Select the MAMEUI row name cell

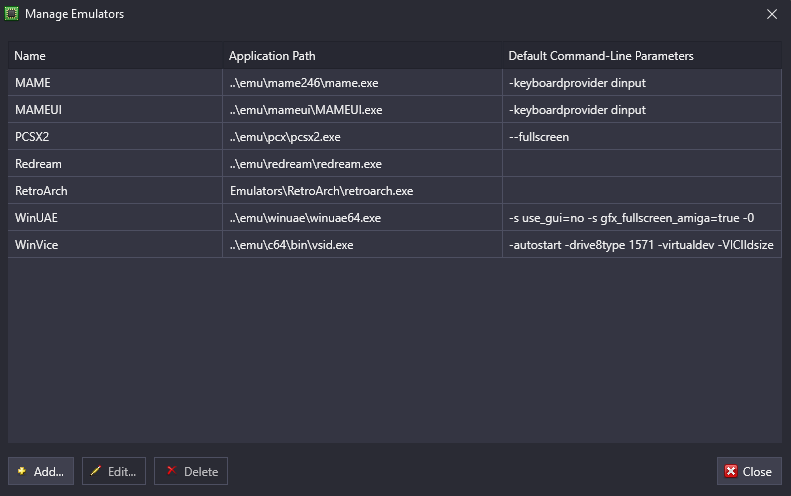115,109
